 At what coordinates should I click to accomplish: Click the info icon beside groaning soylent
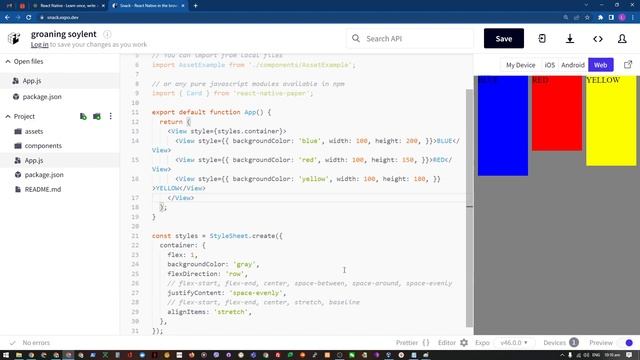tap(107, 34)
